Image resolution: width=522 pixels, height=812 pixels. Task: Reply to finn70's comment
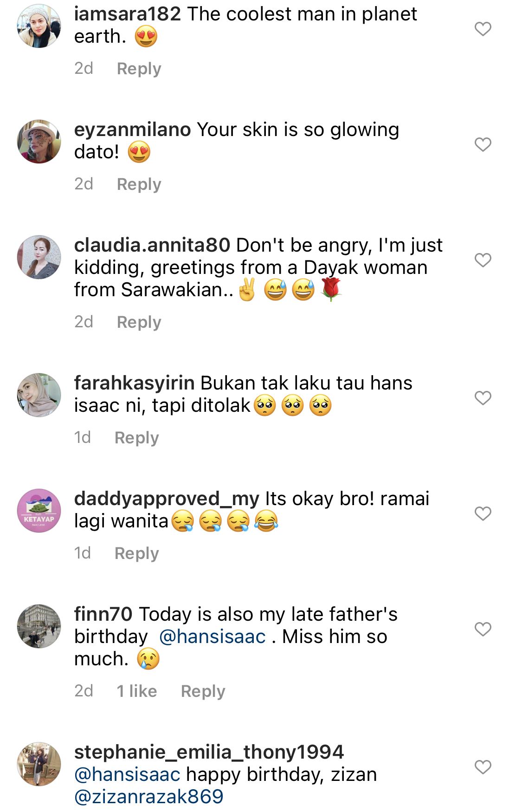point(203,691)
